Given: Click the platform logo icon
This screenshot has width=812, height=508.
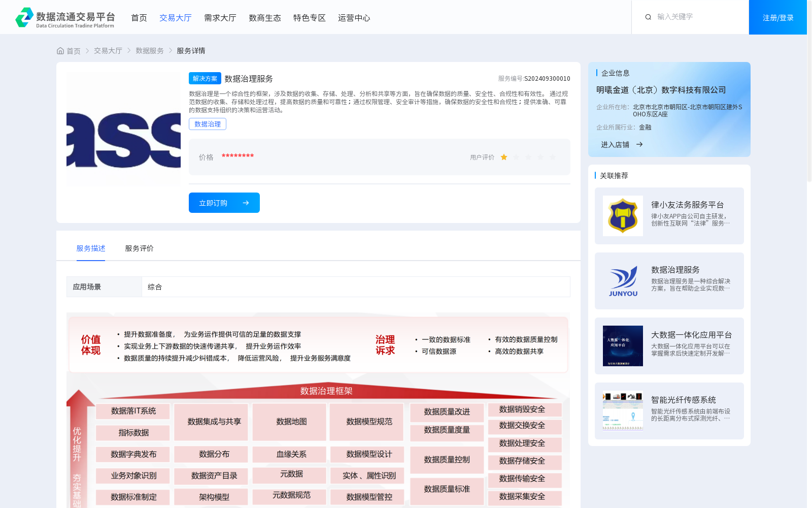Looking at the screenshot, I should pyautogui.click(x=24, y=17).
